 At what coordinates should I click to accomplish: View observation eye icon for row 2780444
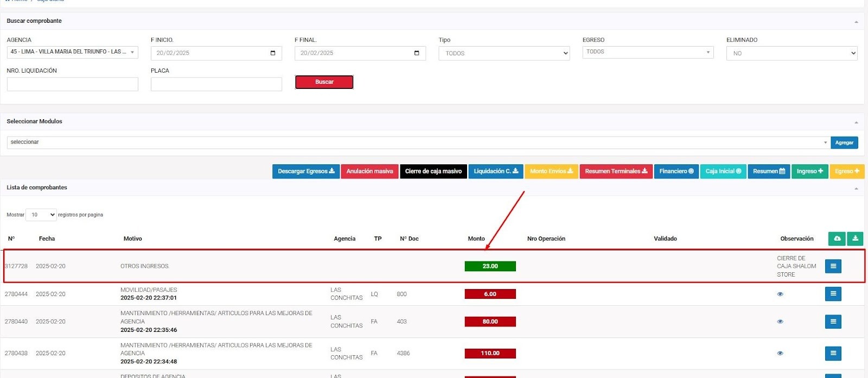[x=780, y=294]
